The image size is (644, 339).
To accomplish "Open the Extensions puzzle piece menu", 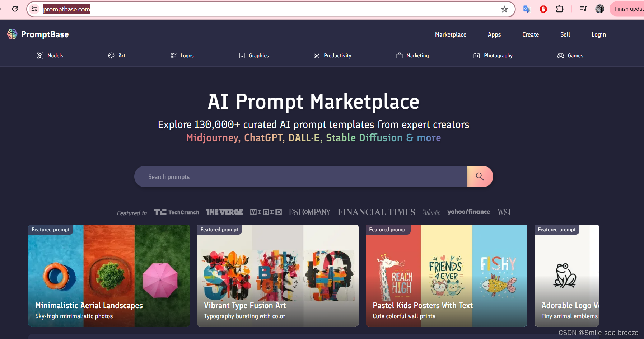I will (x=560, y=9).
